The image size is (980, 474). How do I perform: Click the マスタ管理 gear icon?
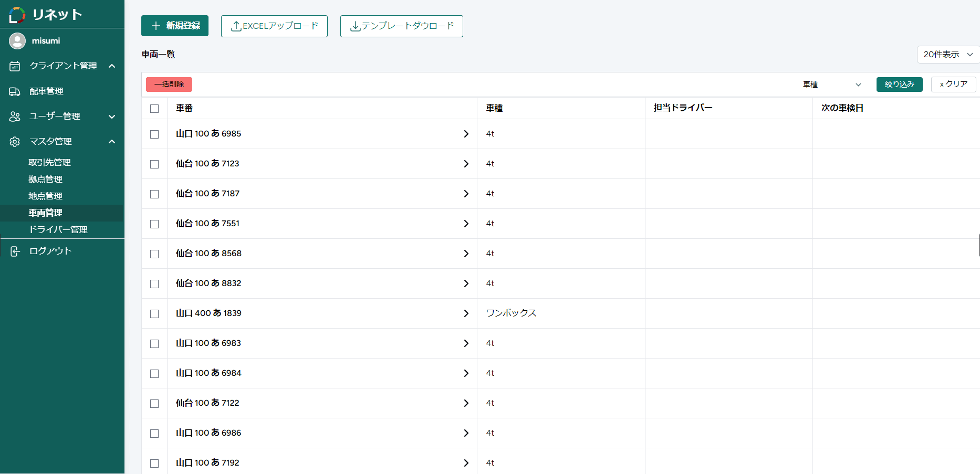click(x=15, y=142)
